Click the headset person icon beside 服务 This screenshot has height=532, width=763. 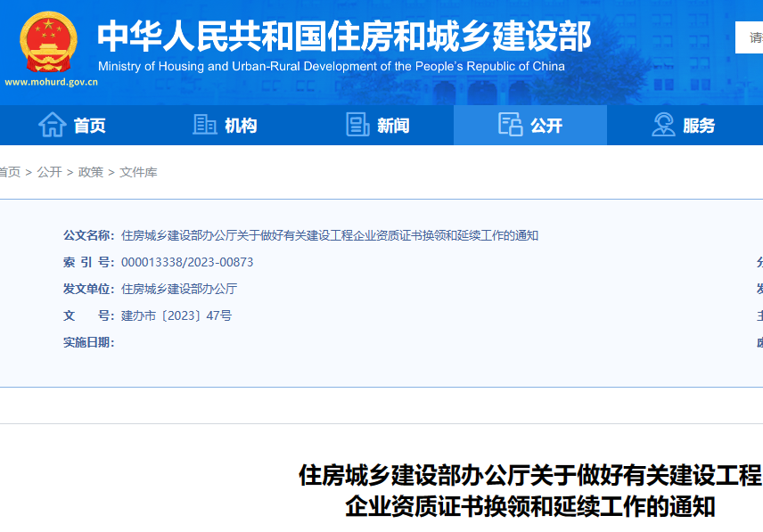click(x=663, y=125)
